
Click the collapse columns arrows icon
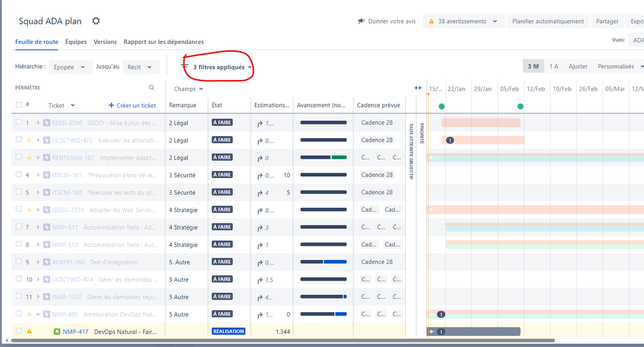coord(418,88)
